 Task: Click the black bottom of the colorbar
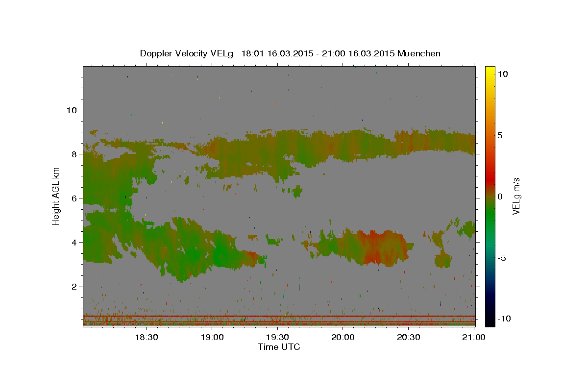(490, 321)
